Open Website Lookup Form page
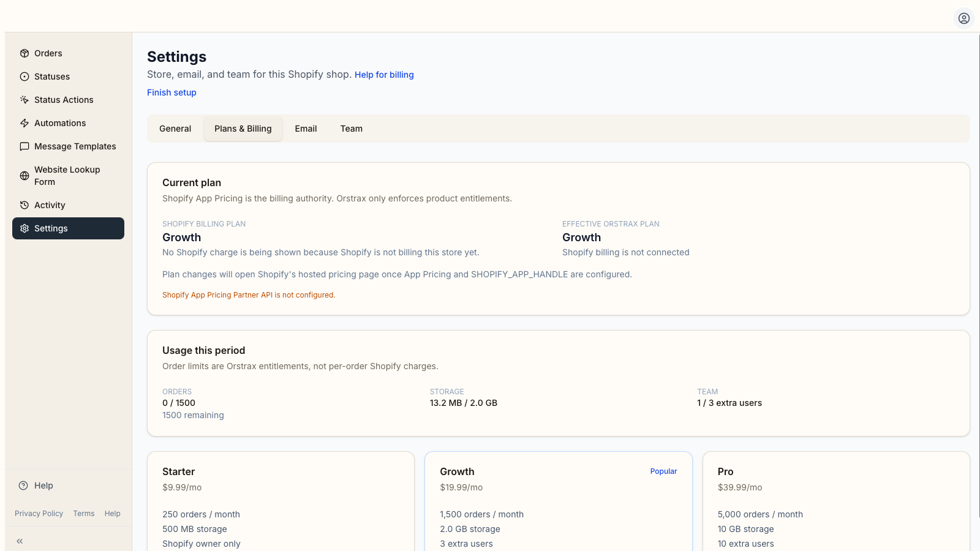 pyautogui.click(x=68, y=176)
